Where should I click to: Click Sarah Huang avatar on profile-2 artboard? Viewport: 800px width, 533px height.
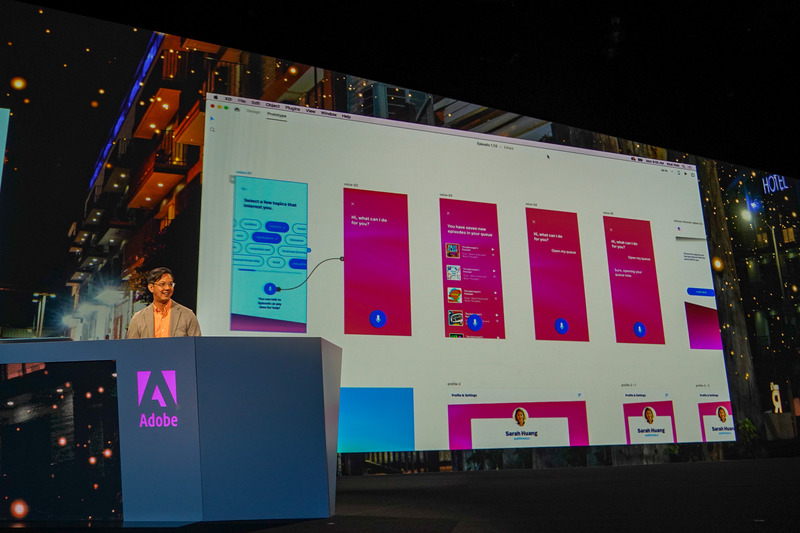tap(520, 417)
